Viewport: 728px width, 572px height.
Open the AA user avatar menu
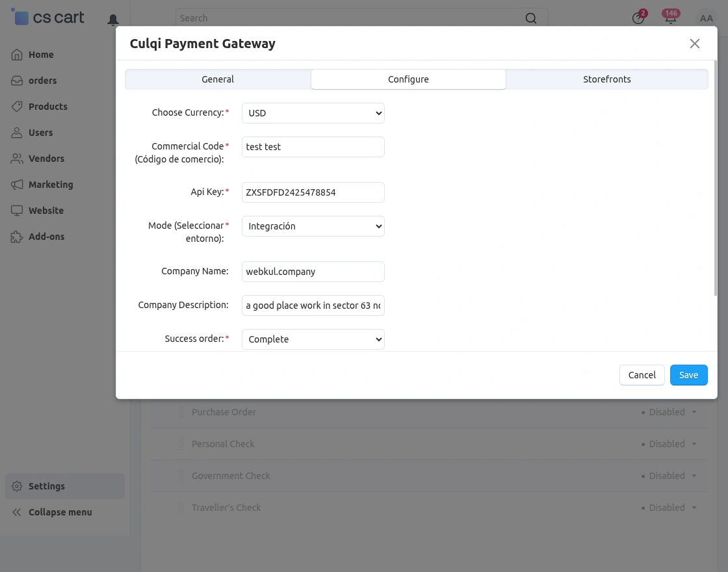(706, 18)
